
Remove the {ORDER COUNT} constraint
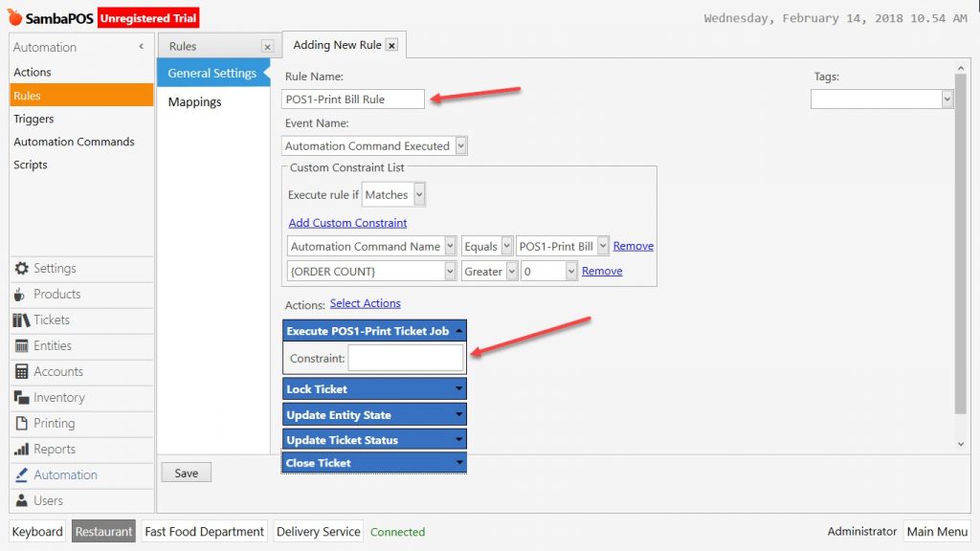602,271
